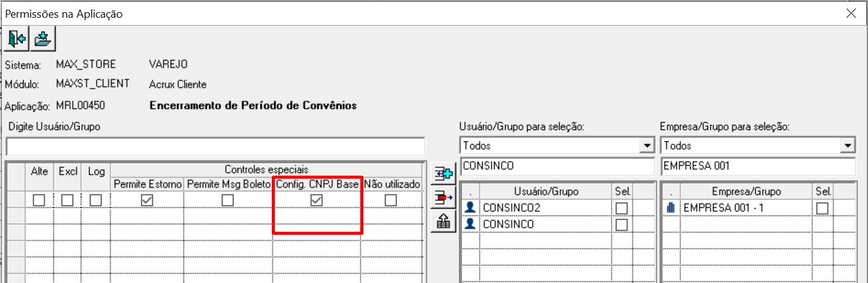The width and height of the screenshot is (868, 283).
Task: Click MRL00450 application code
Action: [x=81, y=106]
